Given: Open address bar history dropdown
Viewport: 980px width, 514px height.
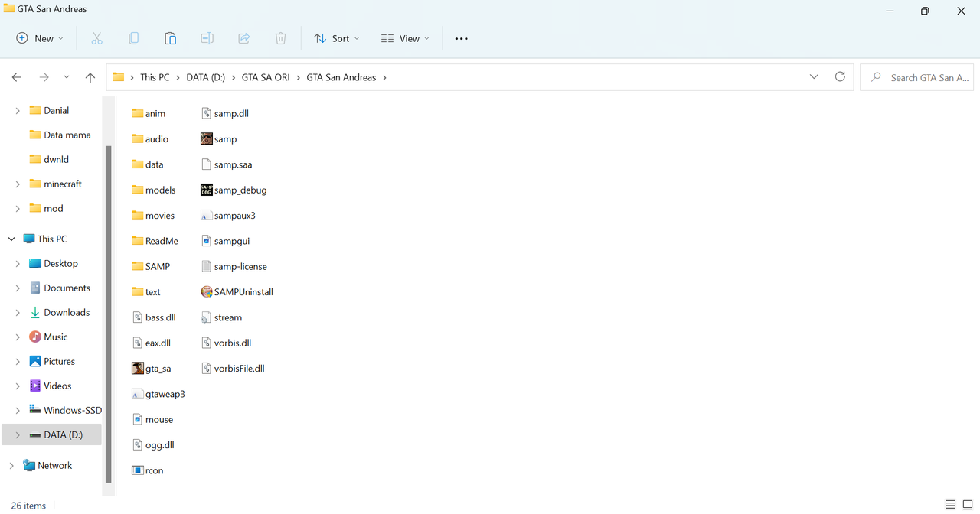Looking at the screenshot, I should (x=814, y=77).
